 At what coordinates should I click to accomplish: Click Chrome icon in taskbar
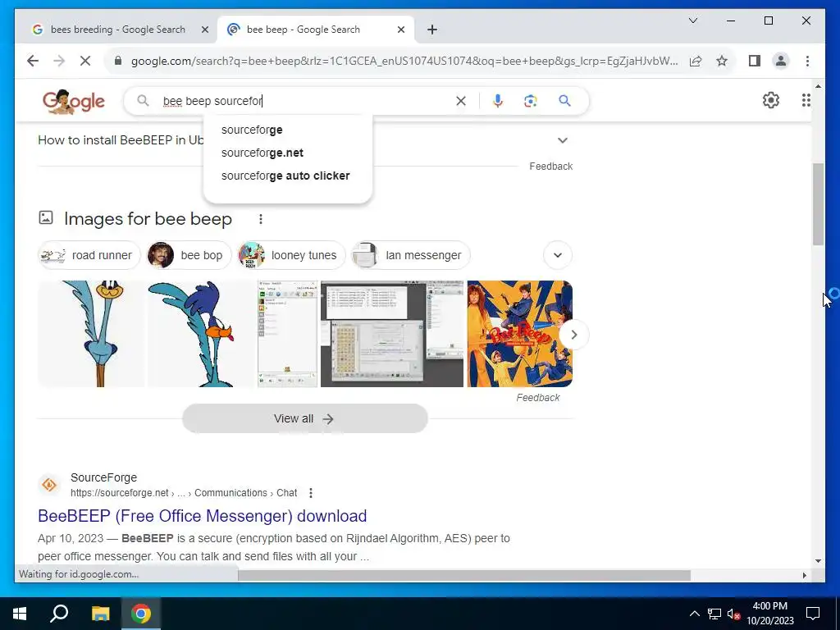tap(141, 614)
